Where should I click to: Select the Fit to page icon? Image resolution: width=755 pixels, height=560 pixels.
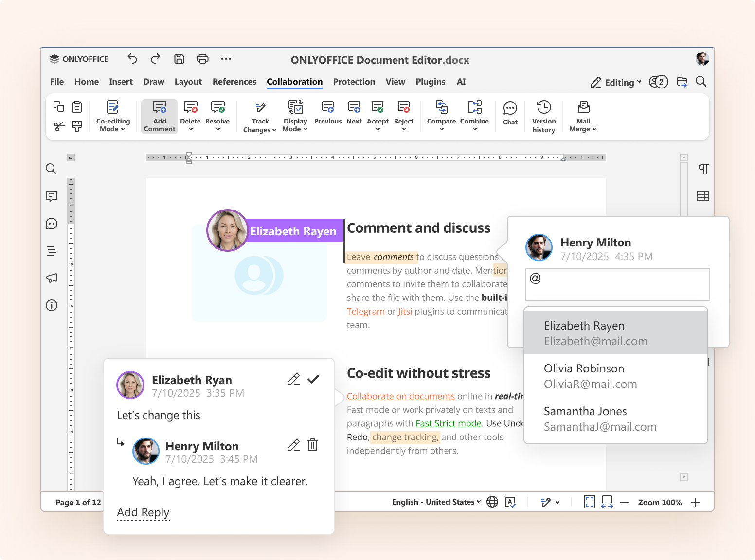[589, 502]
